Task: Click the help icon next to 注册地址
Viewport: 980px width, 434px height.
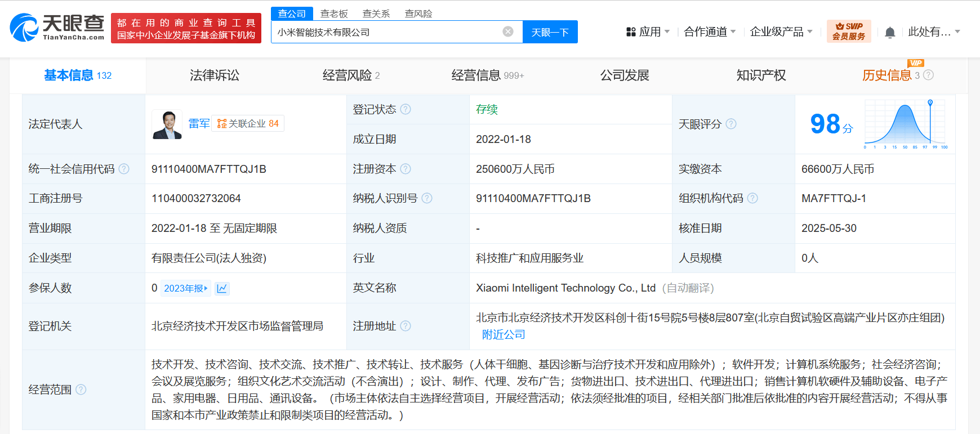Action: tap(406, 326)
